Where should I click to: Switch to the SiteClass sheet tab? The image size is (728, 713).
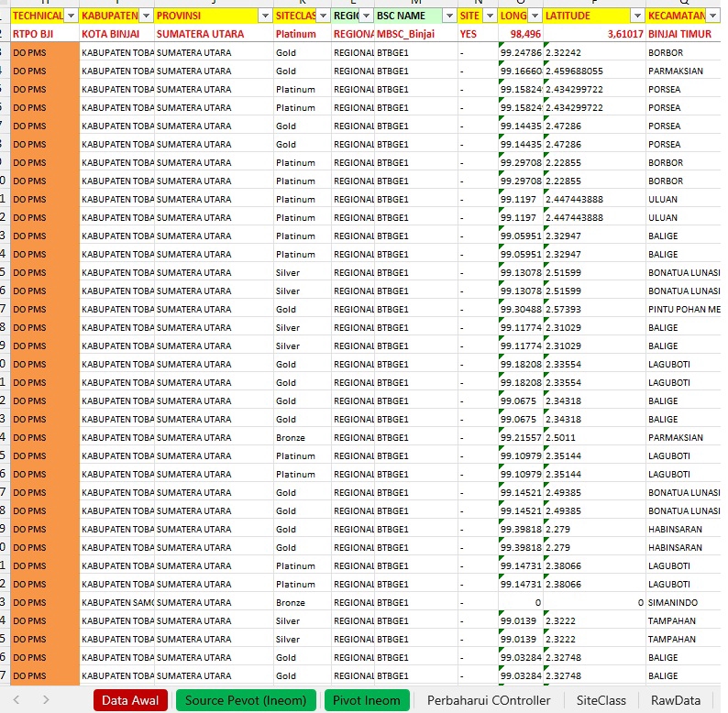(601, 700)
